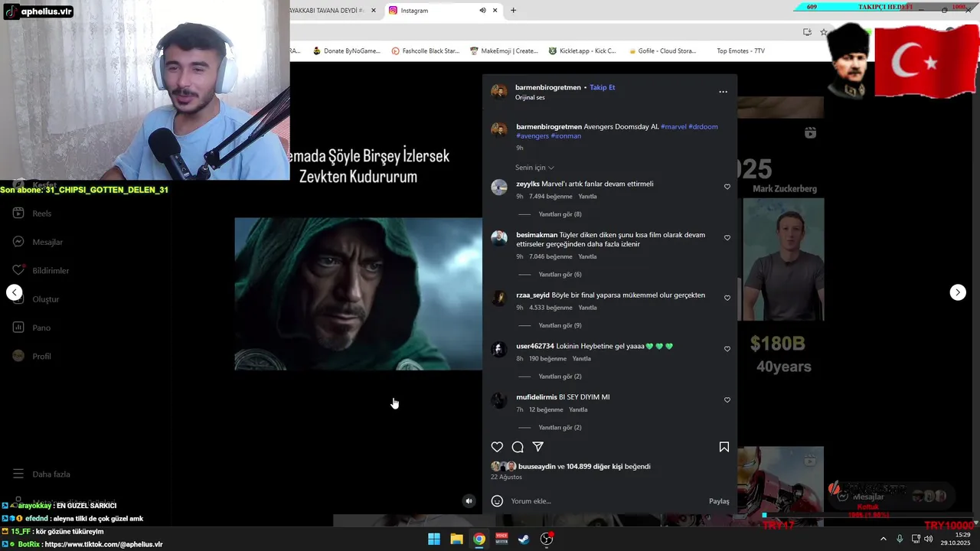Open MakeEmoji bookmark
Screen dimensions: 980x551
504,51
